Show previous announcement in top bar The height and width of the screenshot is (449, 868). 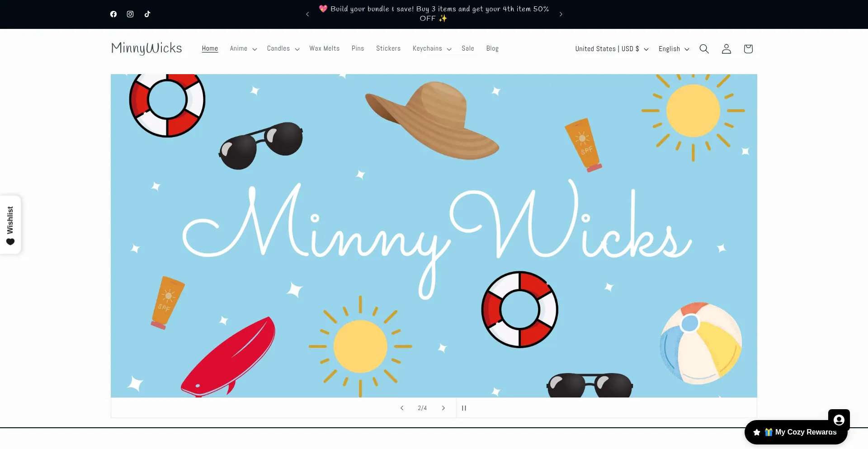[307, 14]
